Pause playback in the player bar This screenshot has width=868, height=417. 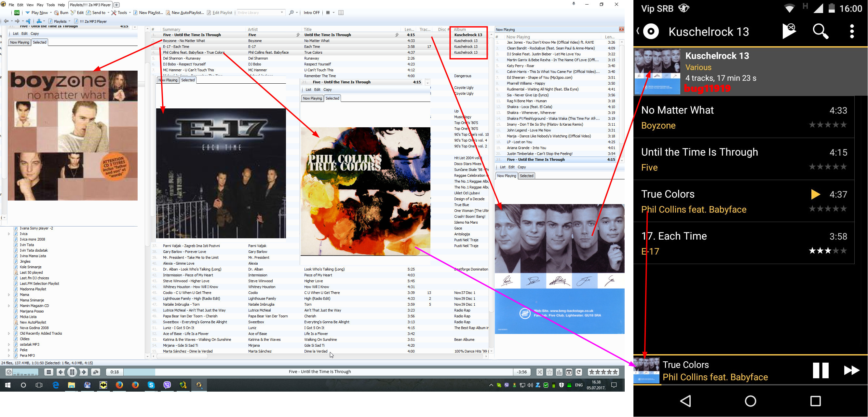click(72, 372)
